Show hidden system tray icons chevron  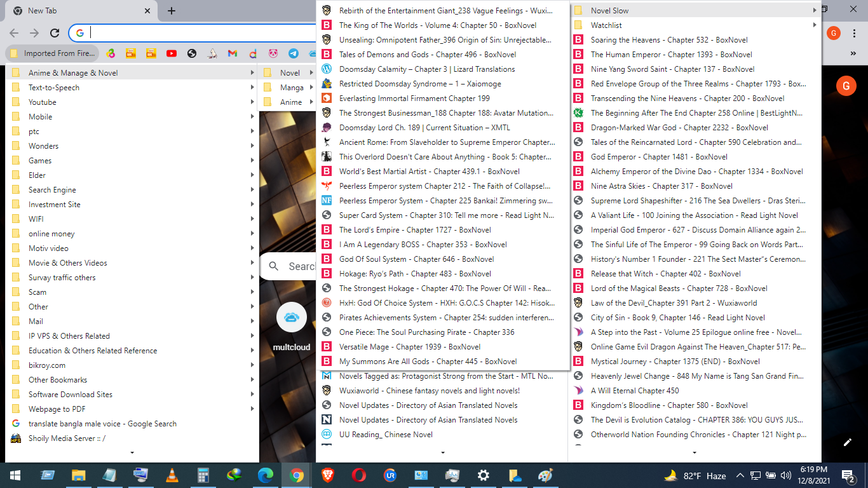click(740, 475)
